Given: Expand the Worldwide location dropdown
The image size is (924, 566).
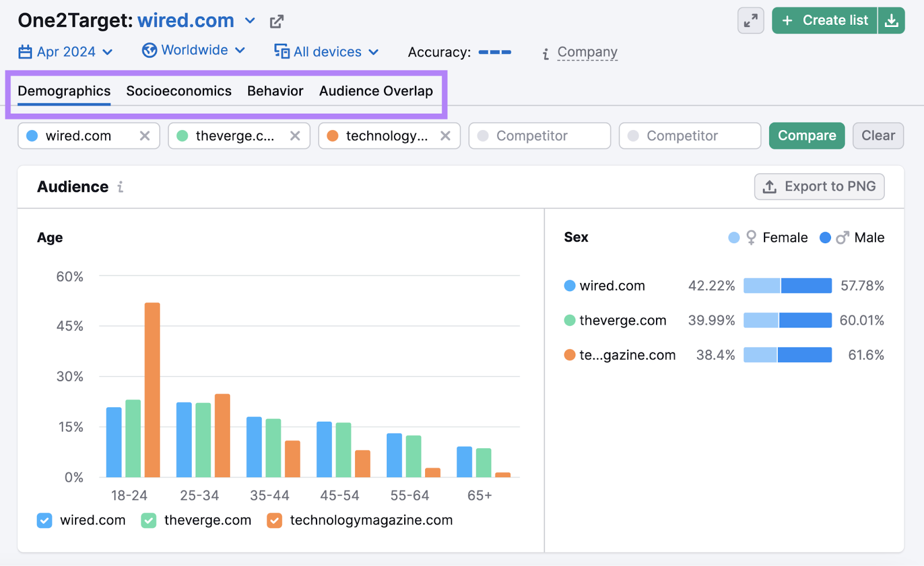Looking at the screenshot, I should (194, 51).
